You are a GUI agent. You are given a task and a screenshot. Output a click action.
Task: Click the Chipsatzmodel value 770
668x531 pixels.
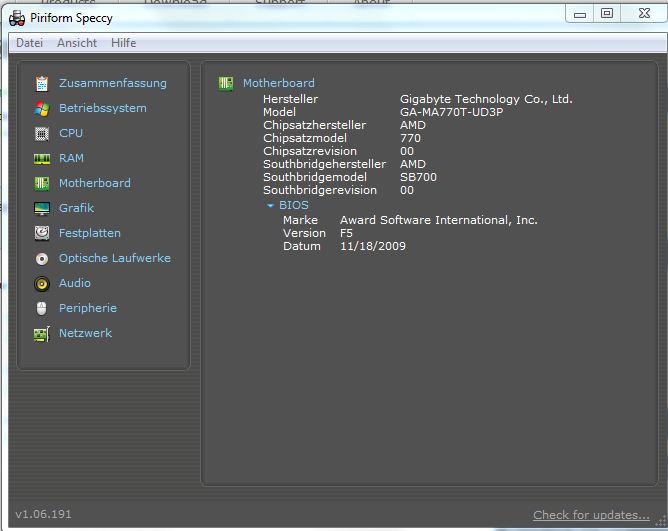tap(410, 138)
